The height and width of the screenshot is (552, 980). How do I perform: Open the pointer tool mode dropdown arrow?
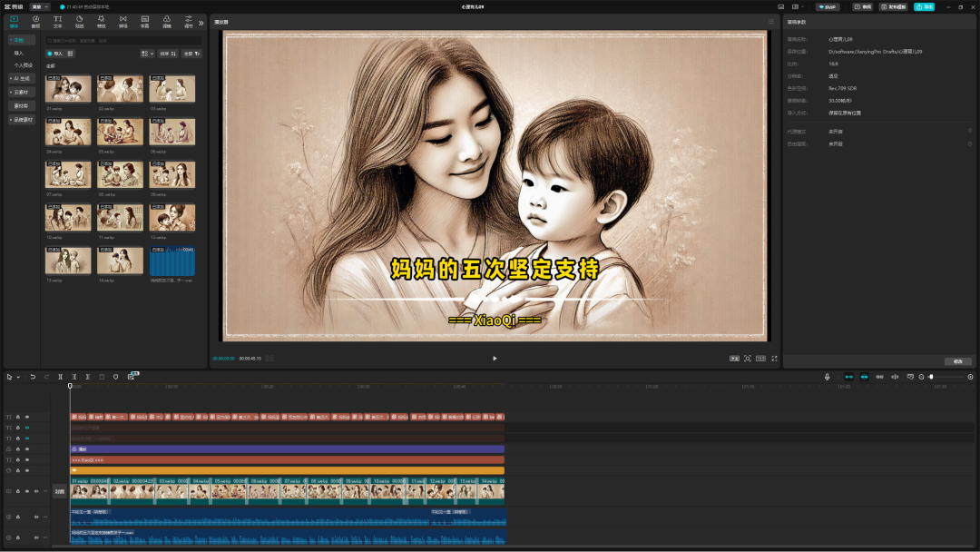coord(18,377)
